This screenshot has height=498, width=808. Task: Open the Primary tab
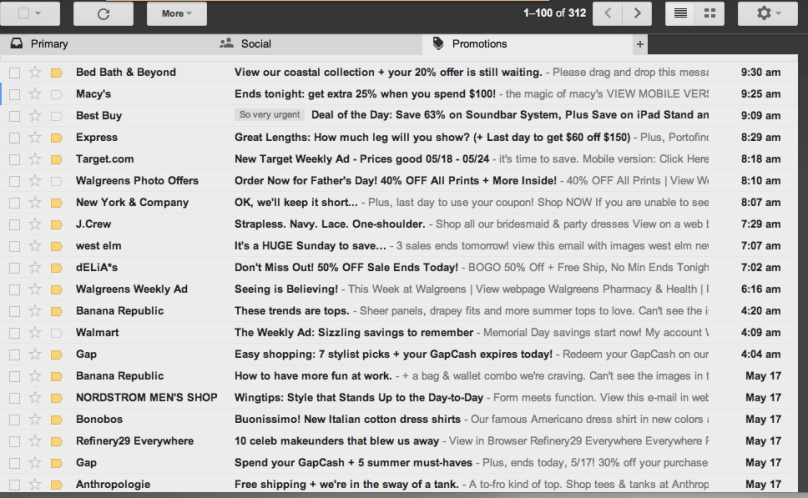[106, 44]
